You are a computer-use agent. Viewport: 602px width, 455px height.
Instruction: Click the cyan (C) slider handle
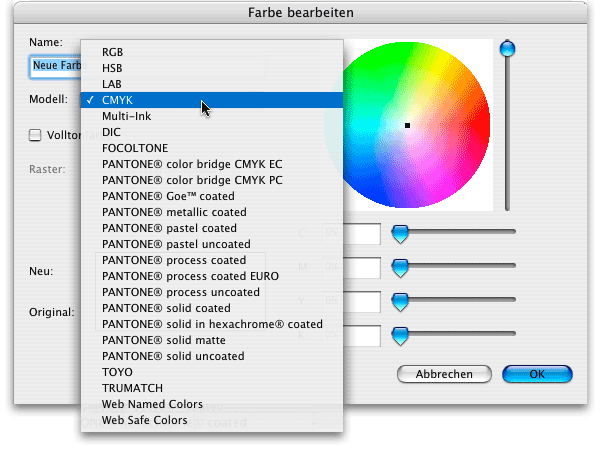tap(400, 234)
